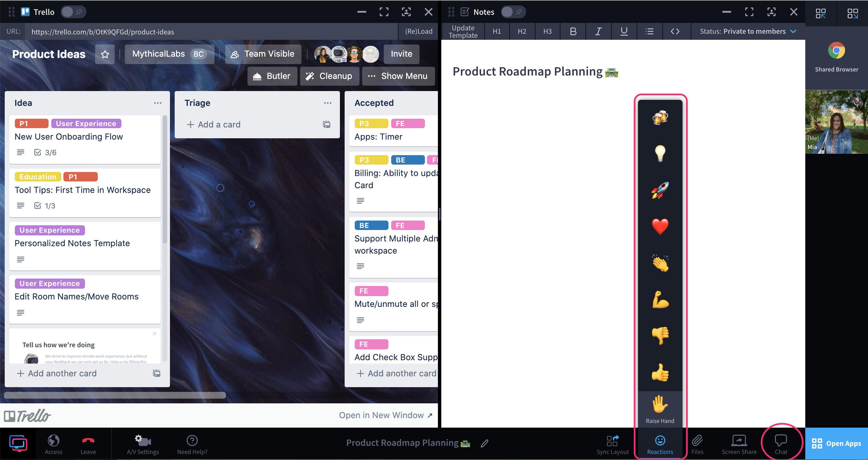Click Open in New Window link

(385, 415)
